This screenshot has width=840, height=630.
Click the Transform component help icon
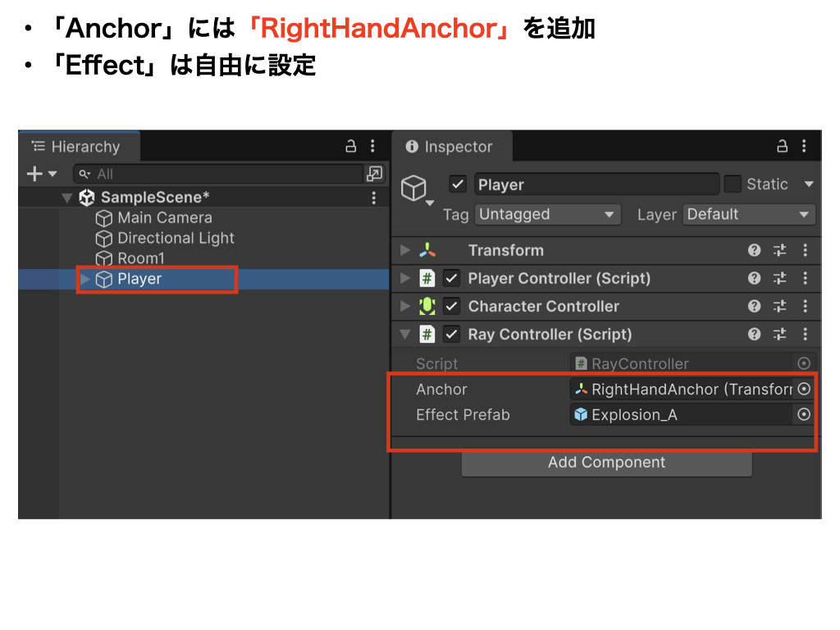[x=754, y=251]
